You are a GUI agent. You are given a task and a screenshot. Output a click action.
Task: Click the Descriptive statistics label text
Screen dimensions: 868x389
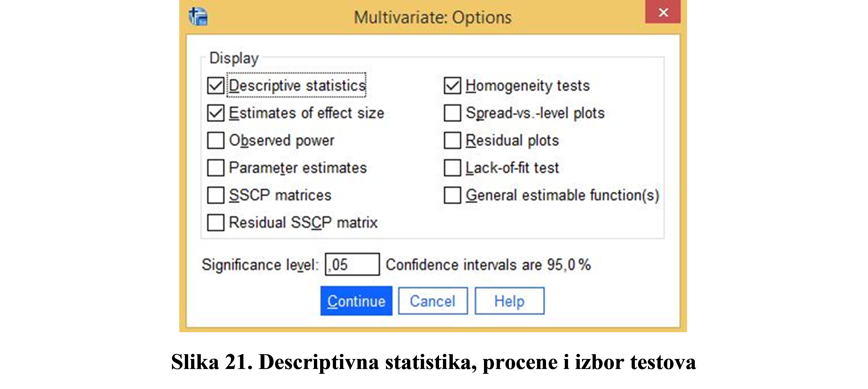(x=297, y=86)
